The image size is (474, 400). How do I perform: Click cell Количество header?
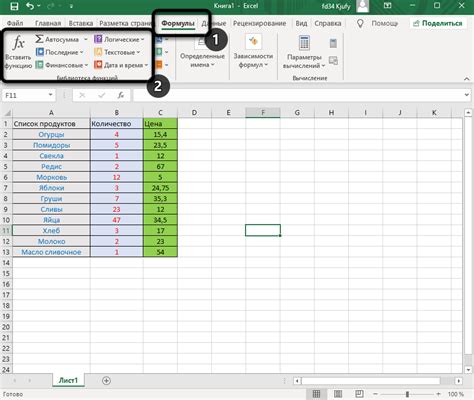116,124
